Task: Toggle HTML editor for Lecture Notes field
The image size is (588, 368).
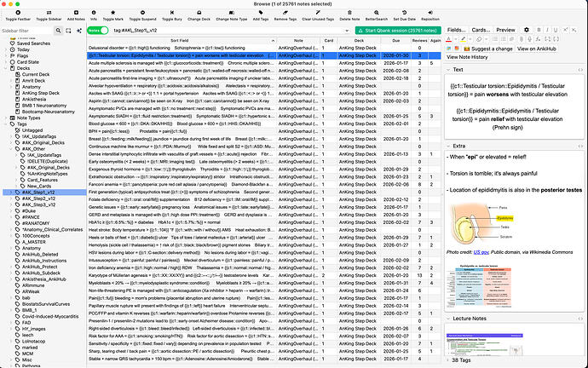Action: pyautogui.click(x=580, y=319)
